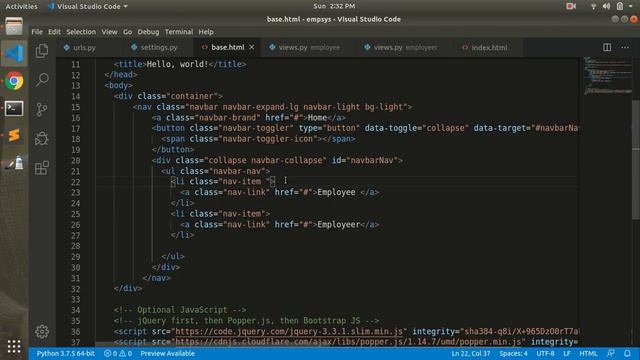Open the dock's text editor app icon

click(x=14, y=163)
